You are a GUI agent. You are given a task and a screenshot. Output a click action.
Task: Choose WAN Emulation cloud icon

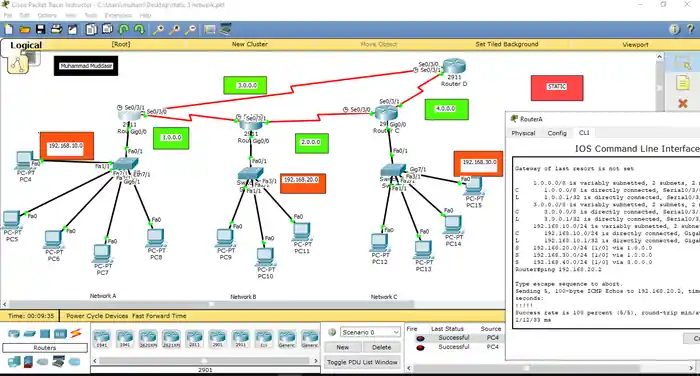click(x=43, y=362)
